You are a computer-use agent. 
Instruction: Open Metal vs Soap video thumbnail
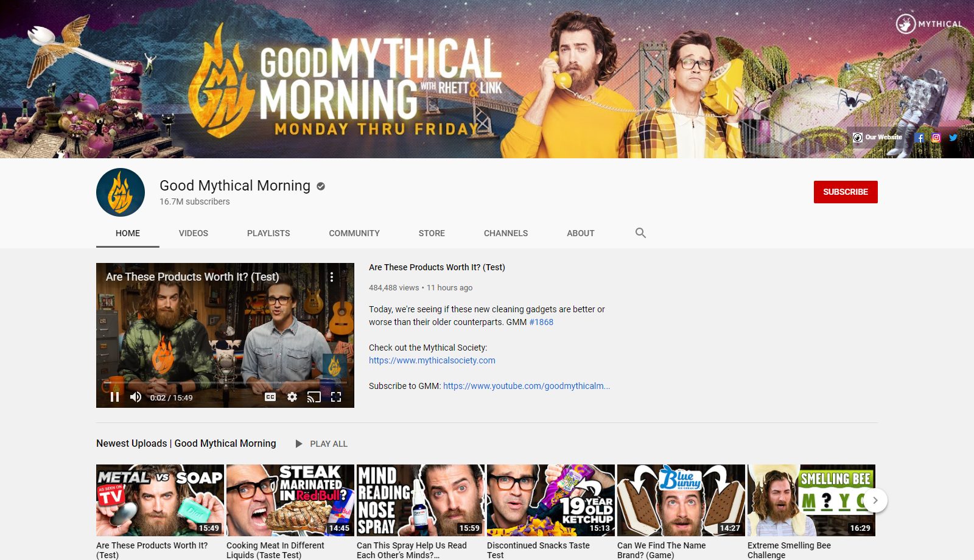pos(160,500)
